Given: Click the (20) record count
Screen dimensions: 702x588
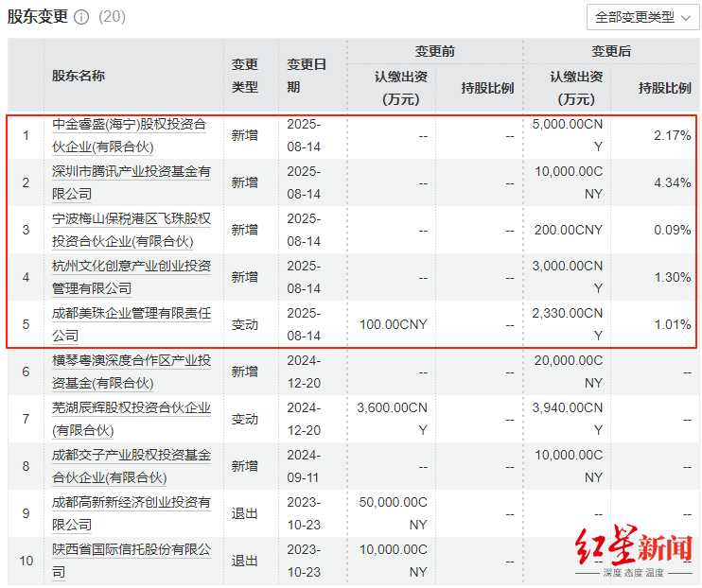Looking at the screenshot, I should [112, 17].
